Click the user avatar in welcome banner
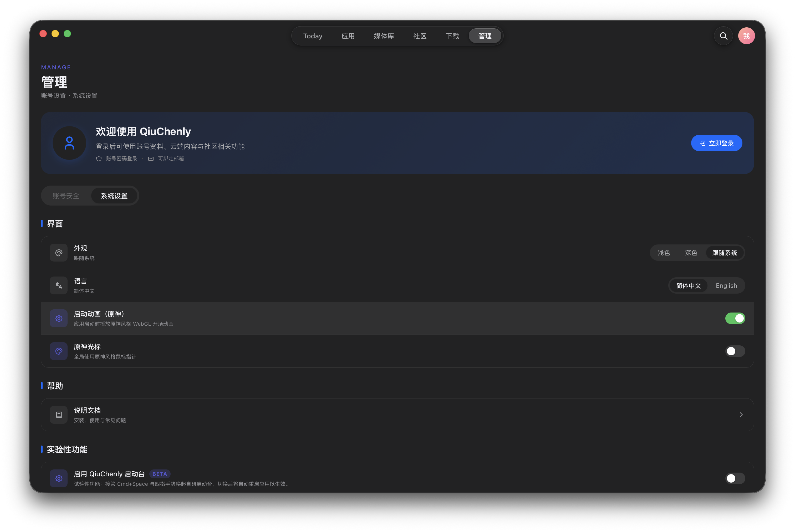This screenshot has height=532, width=795. point(69,143)
